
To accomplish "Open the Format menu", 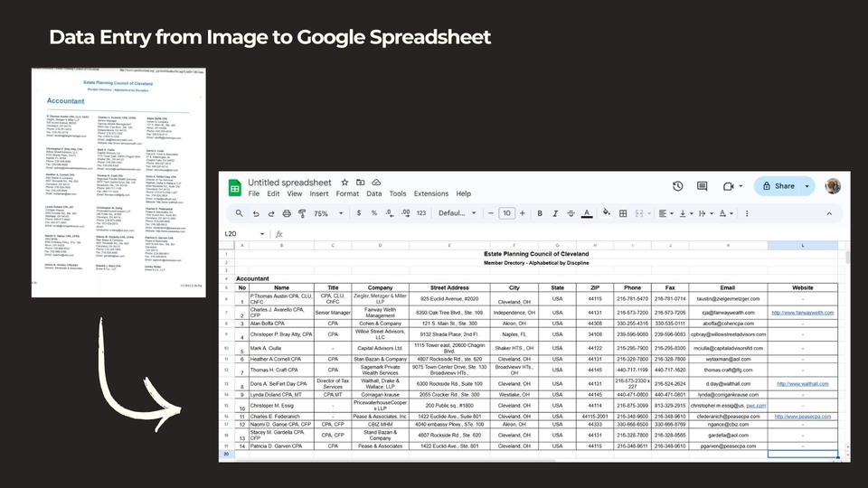I will point(347,193).
